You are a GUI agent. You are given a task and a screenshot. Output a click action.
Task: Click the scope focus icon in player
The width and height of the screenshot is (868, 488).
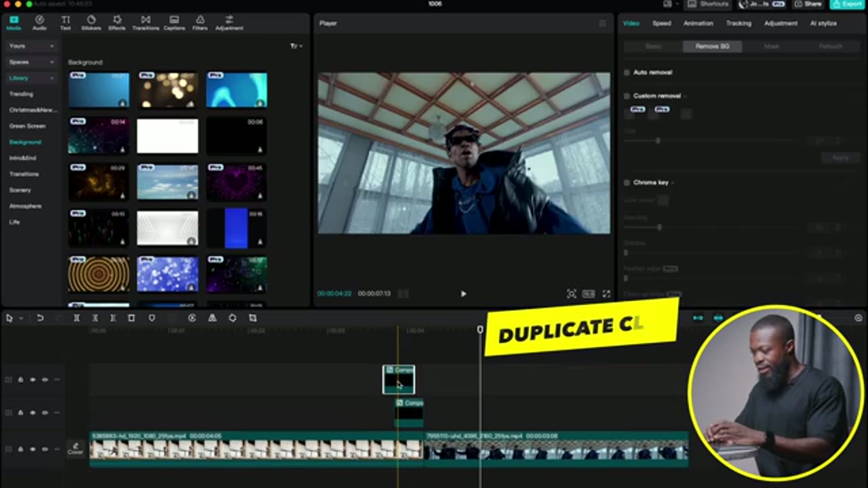pyautogui.click(x=572, y=293)
